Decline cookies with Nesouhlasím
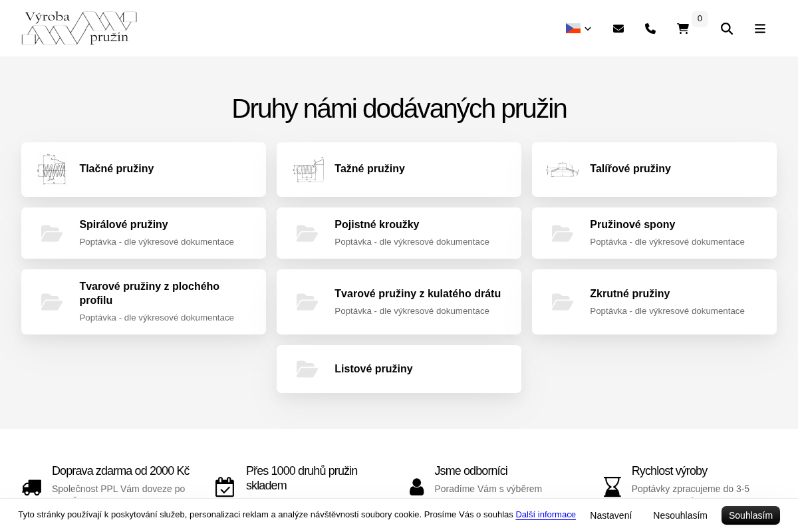Screen dimensions: 798x532 [x=680, y=515]
